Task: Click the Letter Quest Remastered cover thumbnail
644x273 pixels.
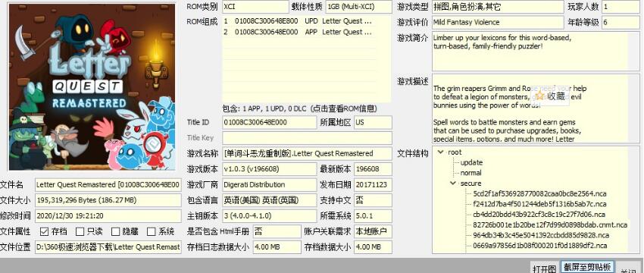Action: [92, 86]
